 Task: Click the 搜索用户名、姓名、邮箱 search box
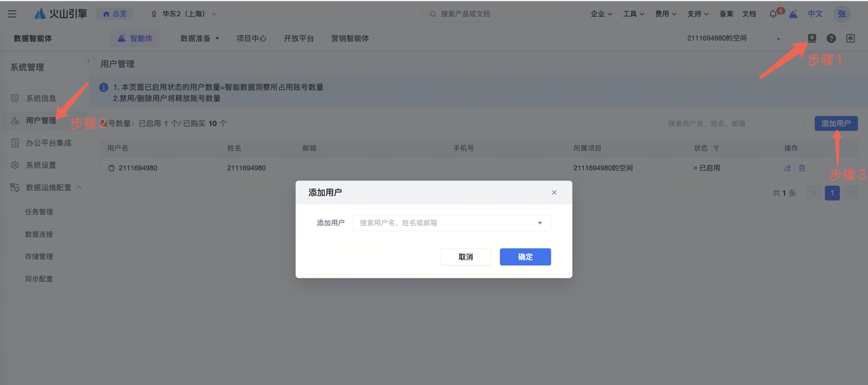(733, 124)
